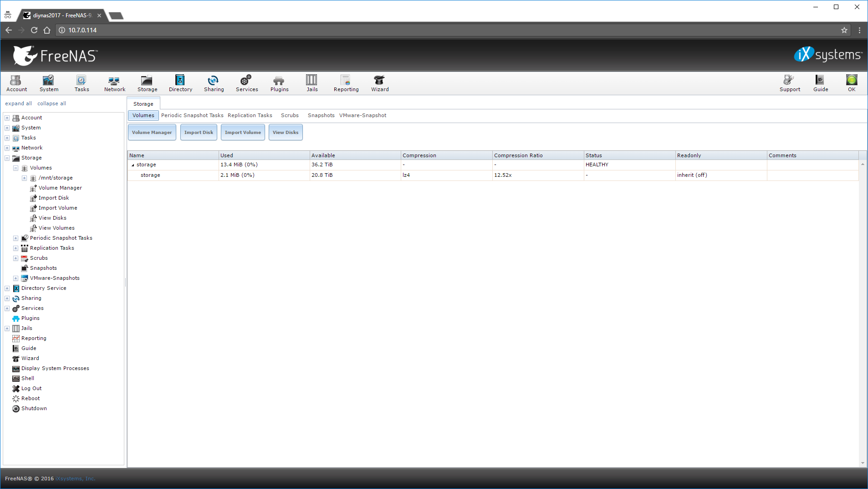Open the Jails toolbar icon
The image size is (868, 489).
coord(312,83)
